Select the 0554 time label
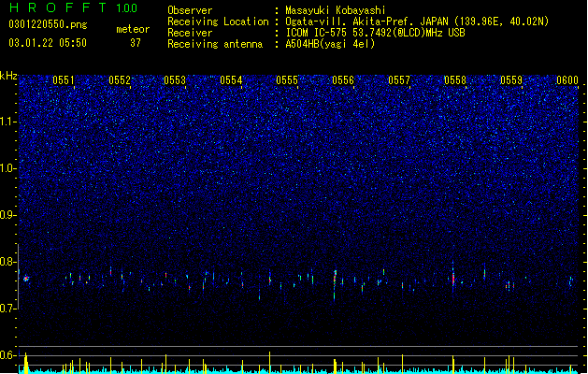Screen dimensions: 588x374 (x=231, y=80)
